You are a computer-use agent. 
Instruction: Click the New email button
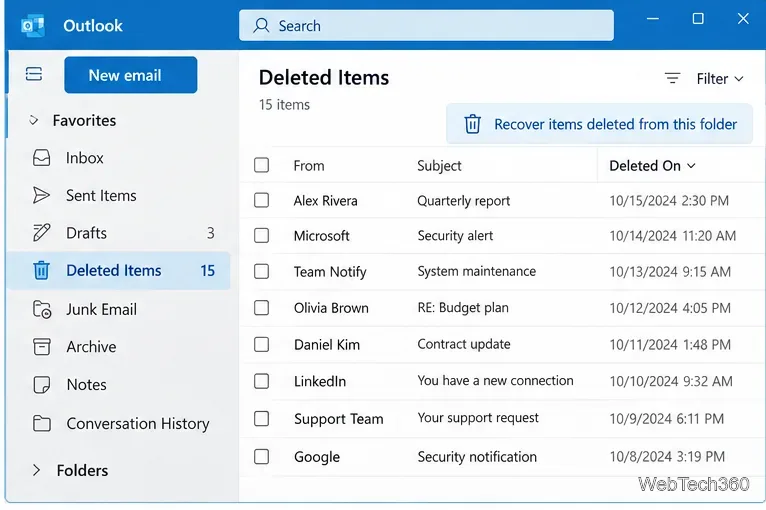tap(130, 75)
